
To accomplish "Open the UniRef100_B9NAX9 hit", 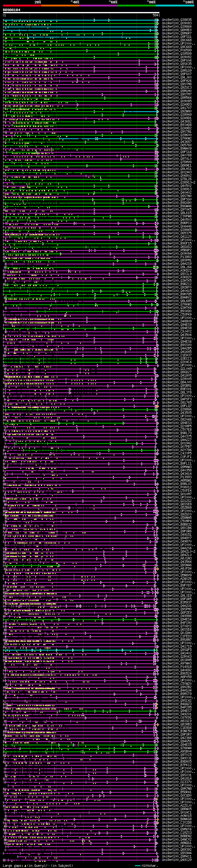I will point(177,148).
